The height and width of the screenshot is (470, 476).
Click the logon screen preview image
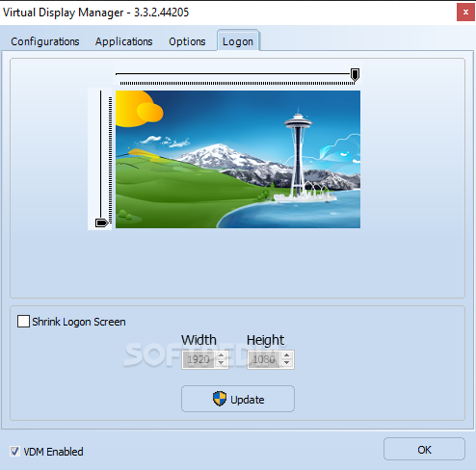[238, 159]
